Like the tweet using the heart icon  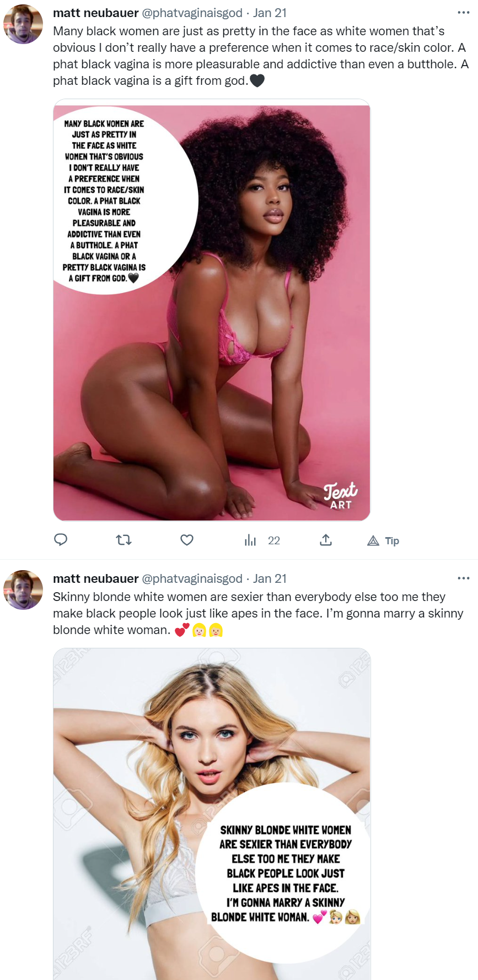pos(187,540)
